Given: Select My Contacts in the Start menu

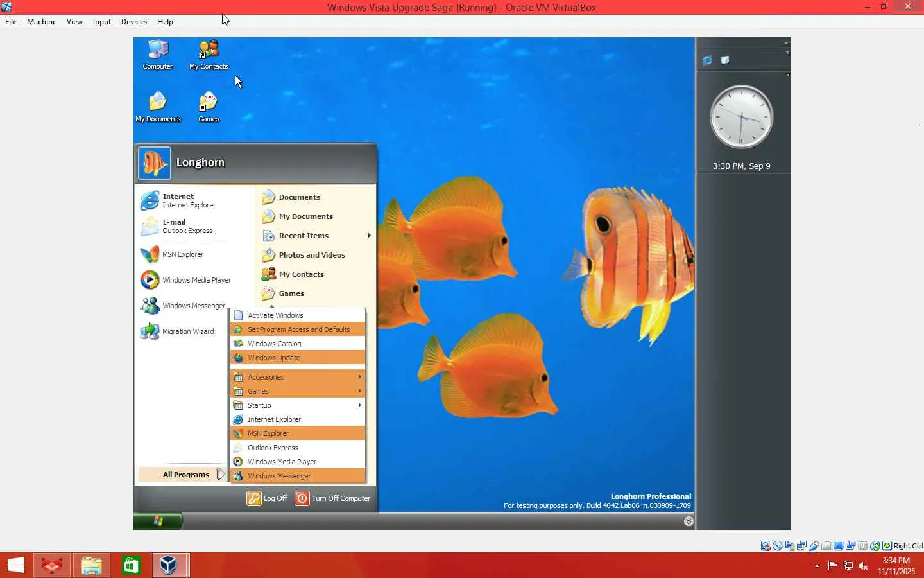Looking at the screenshot, I should coord(316,274).
